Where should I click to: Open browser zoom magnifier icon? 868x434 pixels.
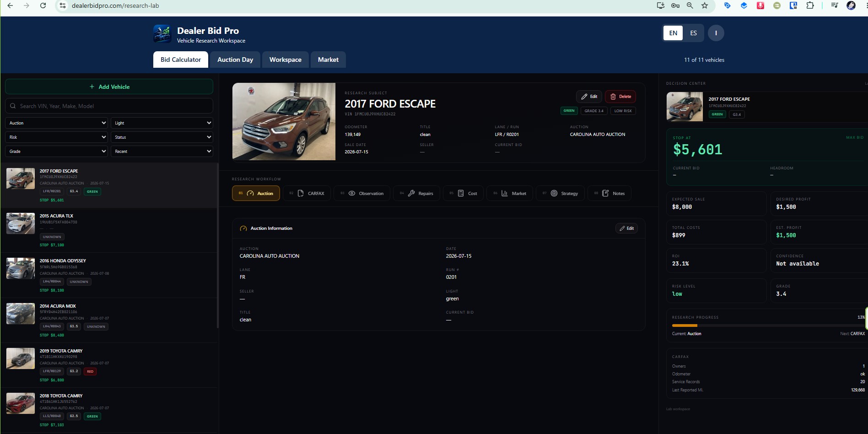click(690, 5)
